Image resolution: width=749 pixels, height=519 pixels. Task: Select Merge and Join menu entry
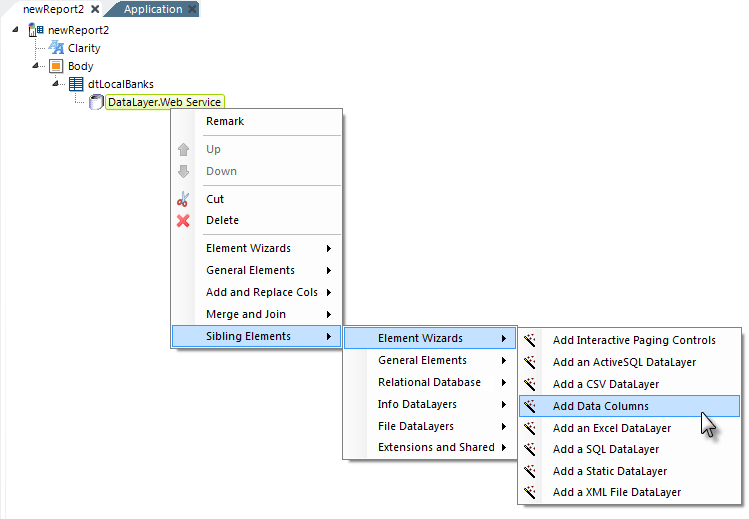point(257,314)
